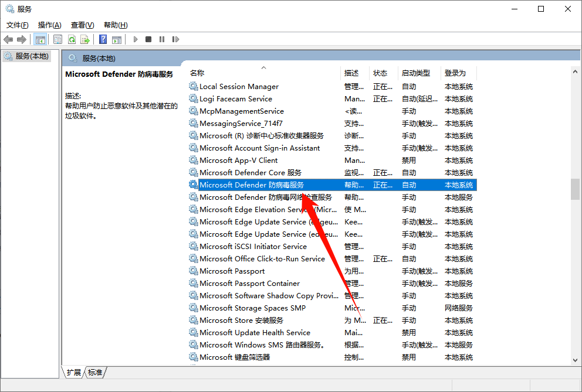Click the scroll up arrow of the services list
Image resolution: width=582 pixels, height=392 pixels.
tap(575, 71)
